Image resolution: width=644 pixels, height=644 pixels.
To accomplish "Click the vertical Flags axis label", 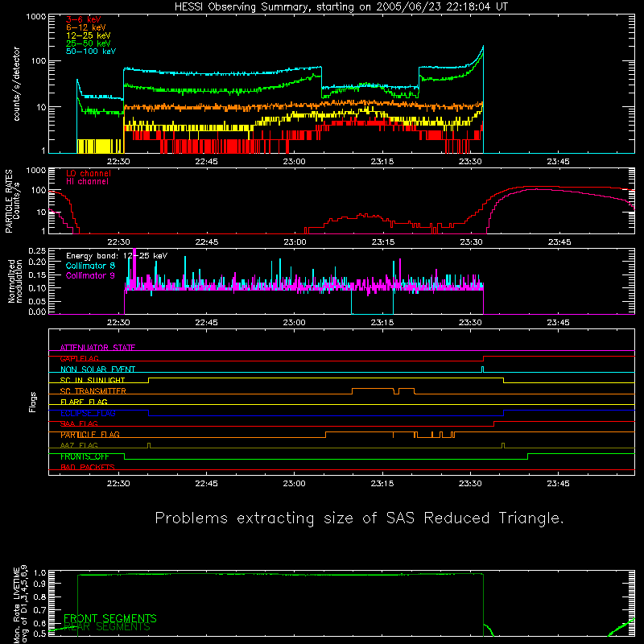I will (x=33, y=402).
